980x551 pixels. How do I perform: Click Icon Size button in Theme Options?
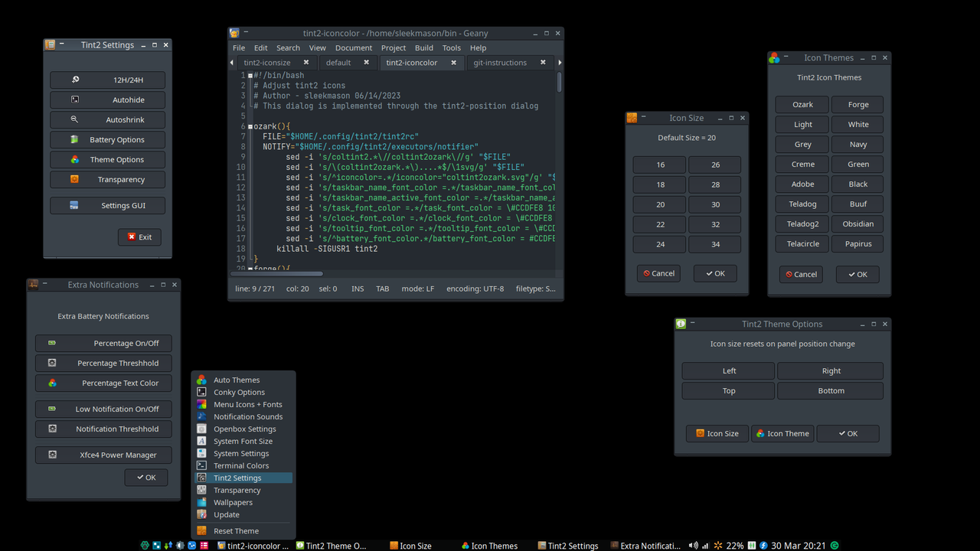tap(717, 434)
